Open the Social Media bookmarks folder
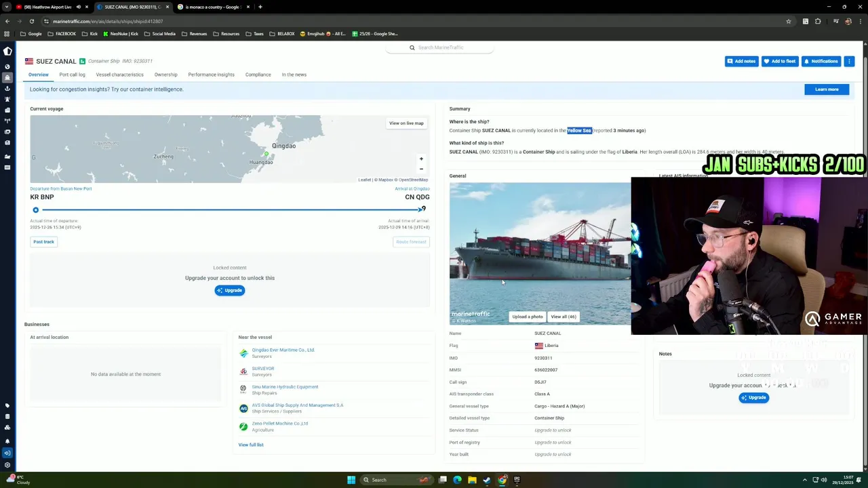868x488 pixels. (x=160, y=34)
